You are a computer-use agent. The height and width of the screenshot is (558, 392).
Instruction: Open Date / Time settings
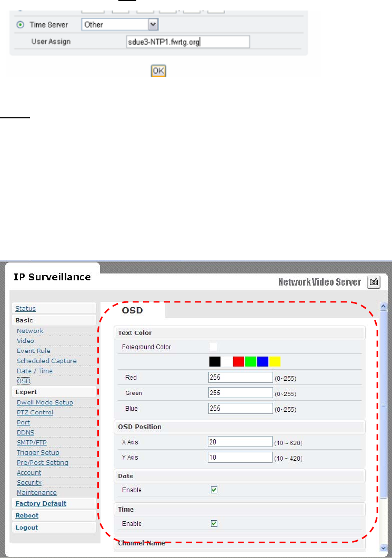pyautogui.click(x=35, y=371)
